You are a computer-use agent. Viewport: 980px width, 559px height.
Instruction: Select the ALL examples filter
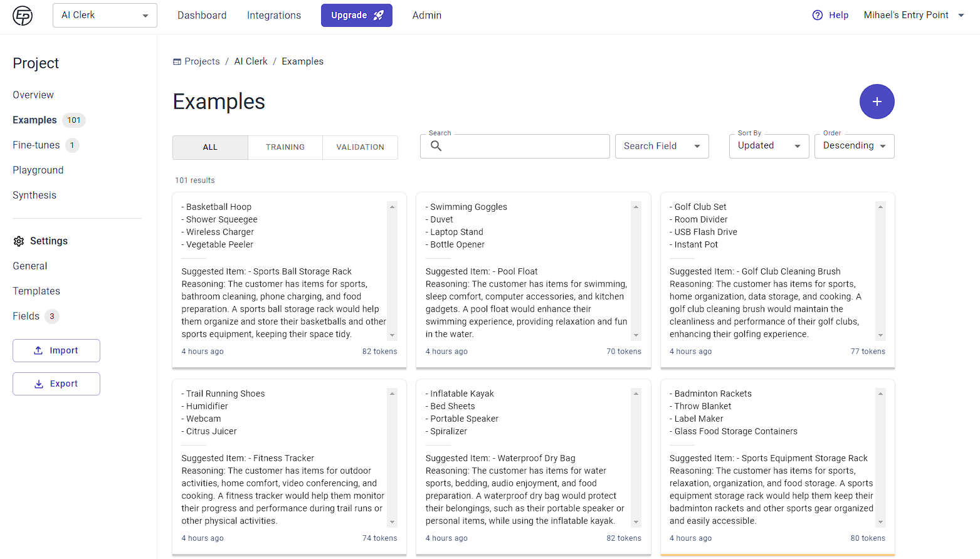[x=210, y=147]
